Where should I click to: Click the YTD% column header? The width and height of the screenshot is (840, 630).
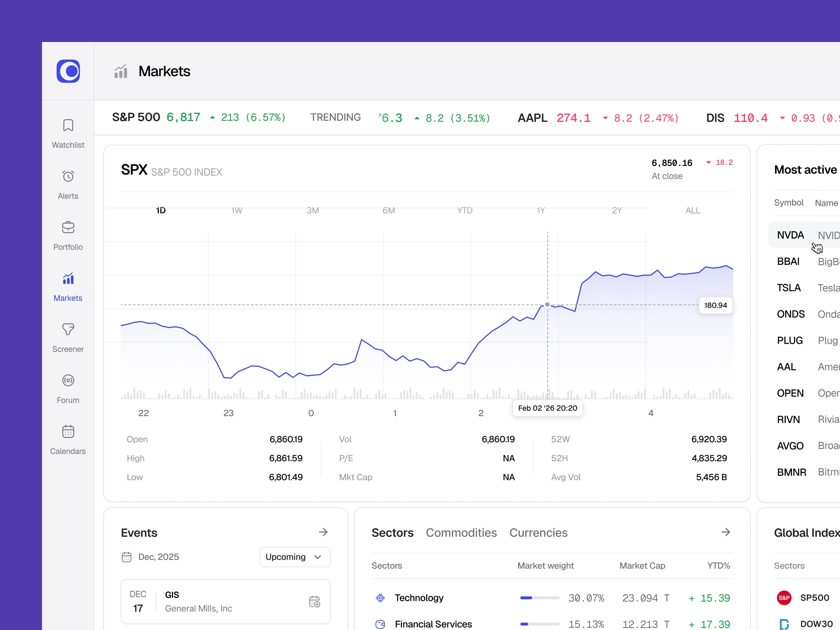coord(719,566)
